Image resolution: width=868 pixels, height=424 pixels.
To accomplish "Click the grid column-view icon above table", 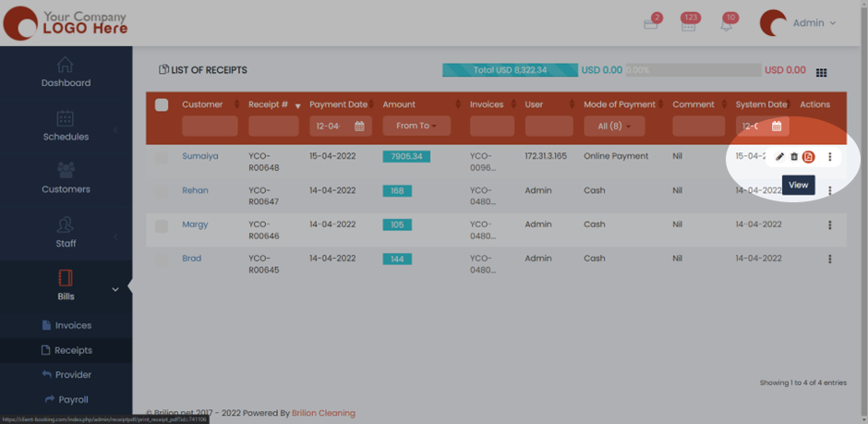I will [821, 72].
